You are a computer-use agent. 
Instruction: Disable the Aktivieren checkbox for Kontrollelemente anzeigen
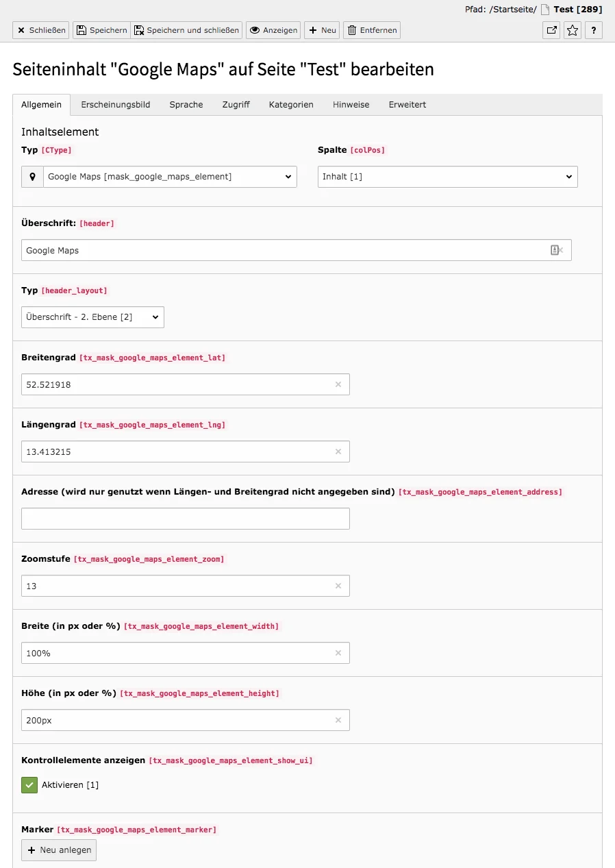point(28,784)
